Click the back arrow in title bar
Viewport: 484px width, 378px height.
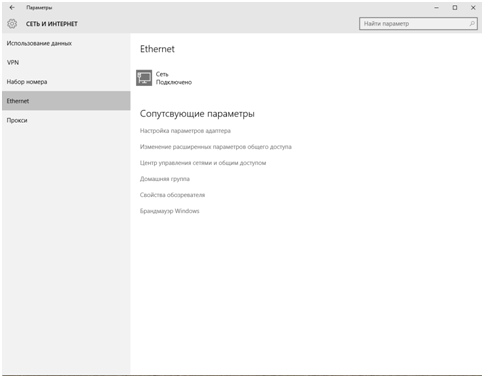12,7
